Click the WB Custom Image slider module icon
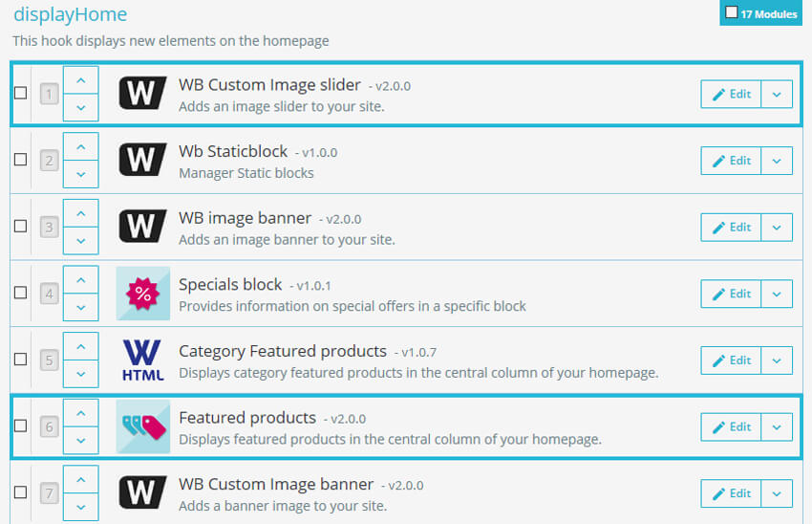This screenshot has height=524, width=812. pos(142,94)
